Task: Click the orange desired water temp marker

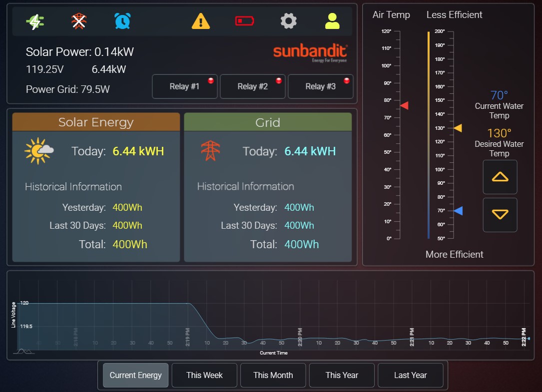Action: [458, 128]
